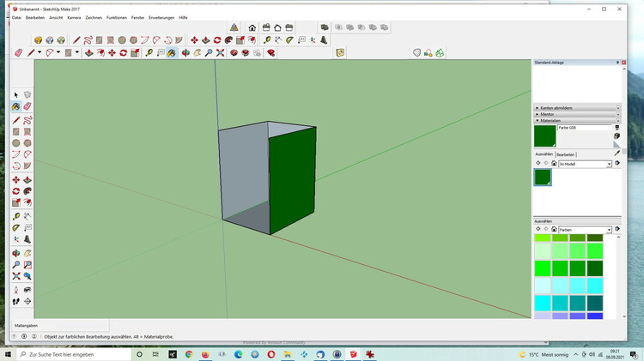Open the Kamera menu
The width and height of the screenshot is (644, 361).
(74, 17)
